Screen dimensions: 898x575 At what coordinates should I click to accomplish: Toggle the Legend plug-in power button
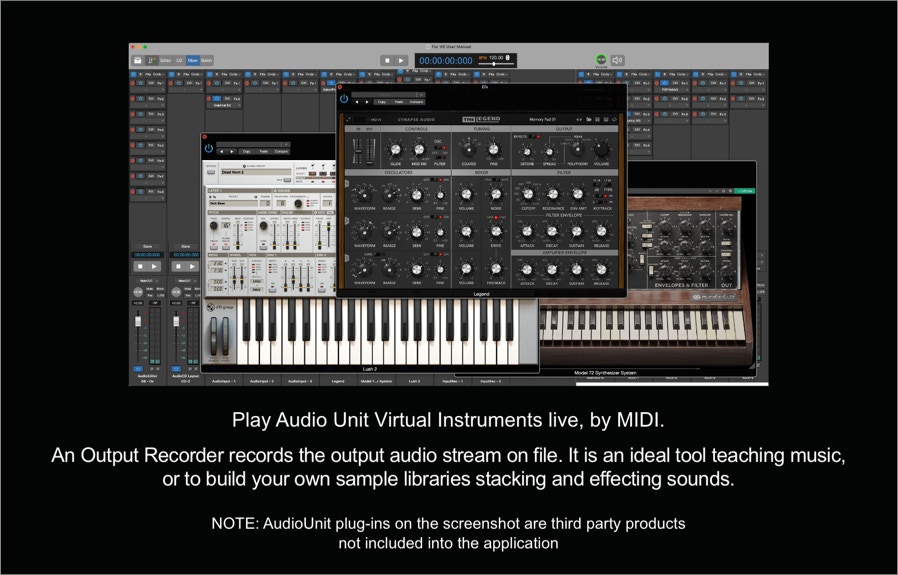point(344,98)
